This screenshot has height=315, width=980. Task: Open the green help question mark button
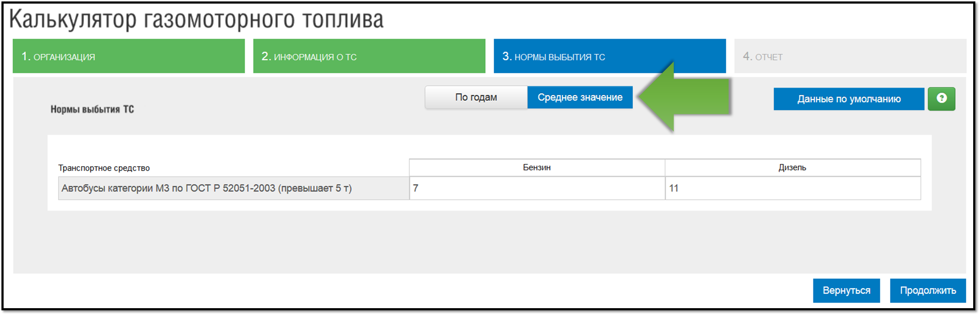pyautogui.click(x=941, y=99)
